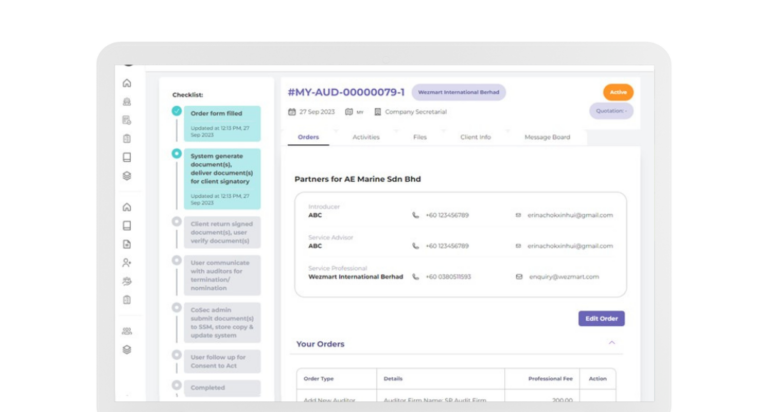Click the add-file icon in the sidebar
The image size is (768, 412).
(127, 244)
